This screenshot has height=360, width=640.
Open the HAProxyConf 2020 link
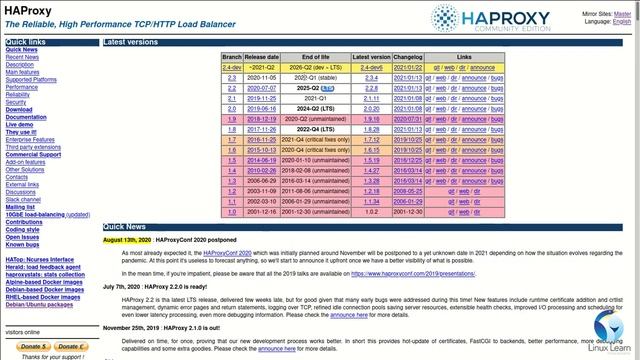pyautogui.click(x=227, y=253)
